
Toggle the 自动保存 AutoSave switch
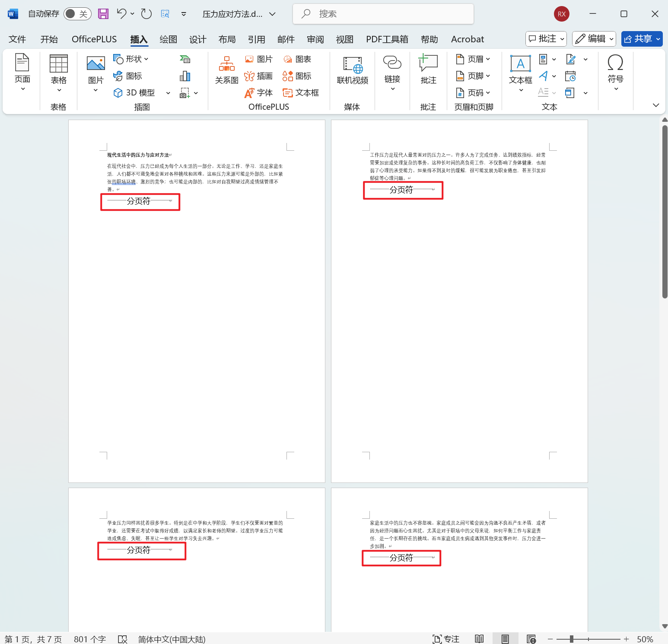[77, 14]
